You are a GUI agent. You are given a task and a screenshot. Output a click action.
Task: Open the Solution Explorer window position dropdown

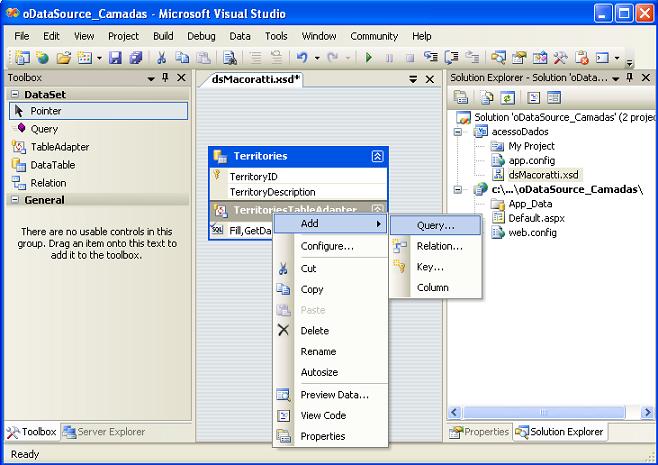(x=616, y=78)
